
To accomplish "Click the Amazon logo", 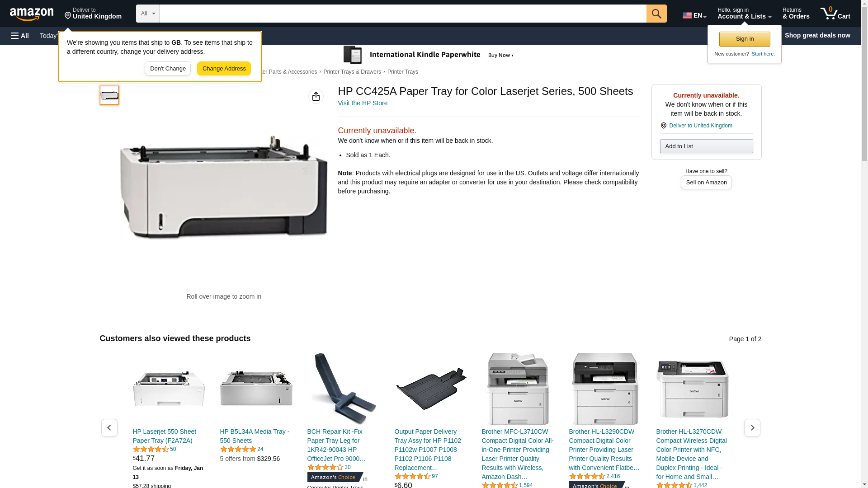I will click(x=32, y=14).
